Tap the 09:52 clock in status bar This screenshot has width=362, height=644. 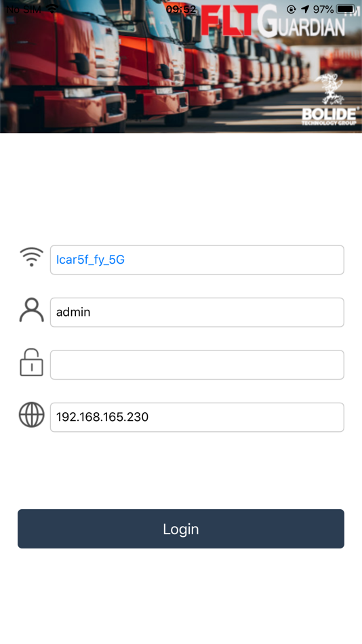click(x=181, y=9)
